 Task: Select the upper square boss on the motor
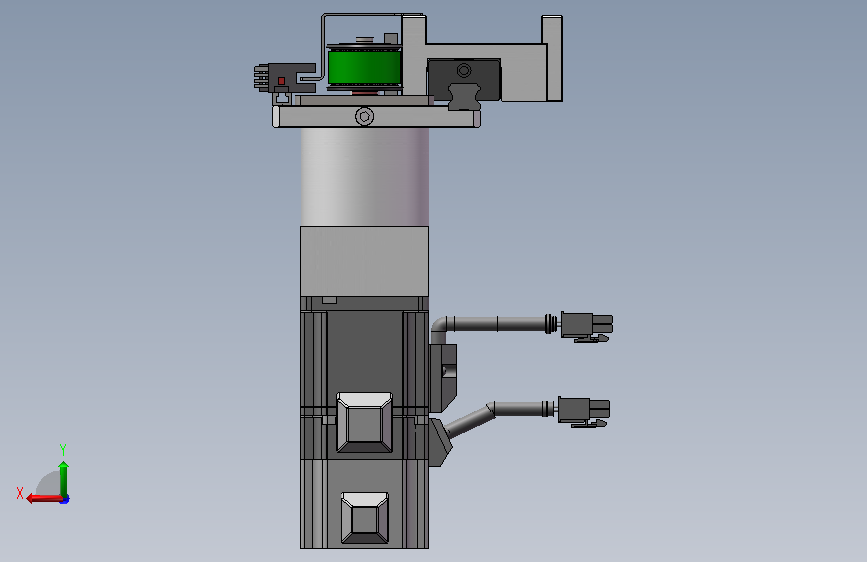click(364, 422)
